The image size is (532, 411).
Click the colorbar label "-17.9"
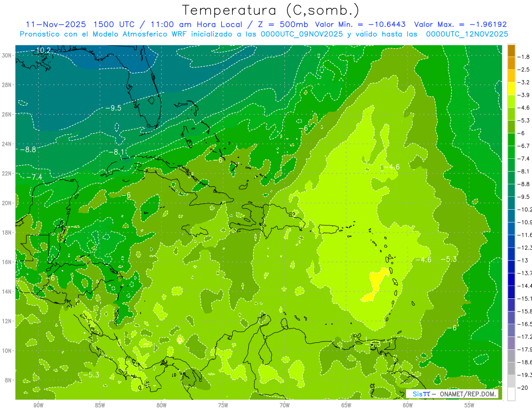coord(525,349)
